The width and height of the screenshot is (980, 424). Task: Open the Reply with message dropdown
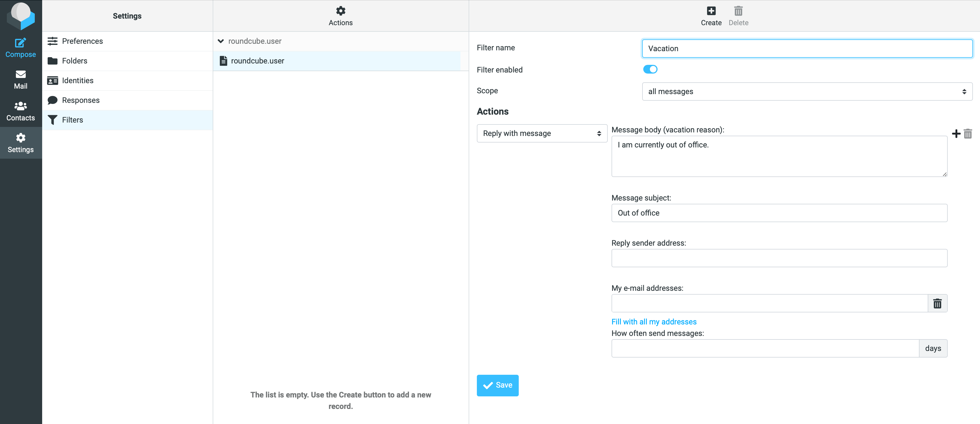pos(542,133)
